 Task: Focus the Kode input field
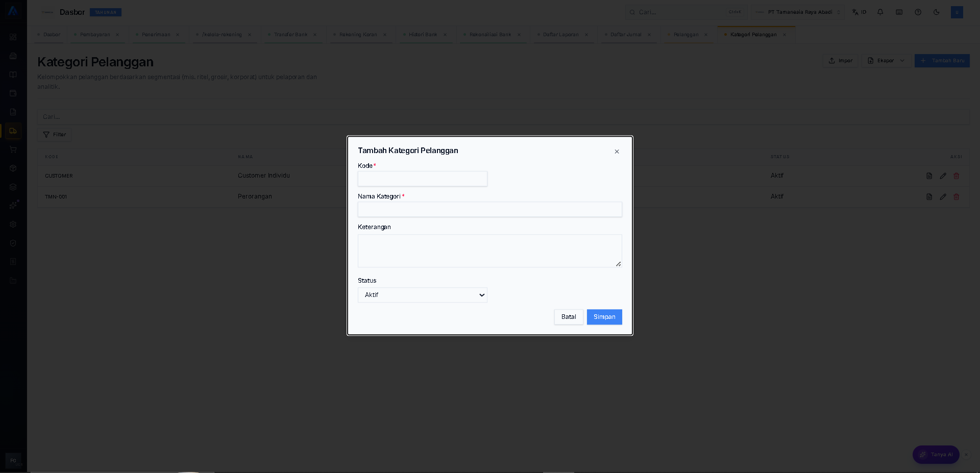pos(423,179)
